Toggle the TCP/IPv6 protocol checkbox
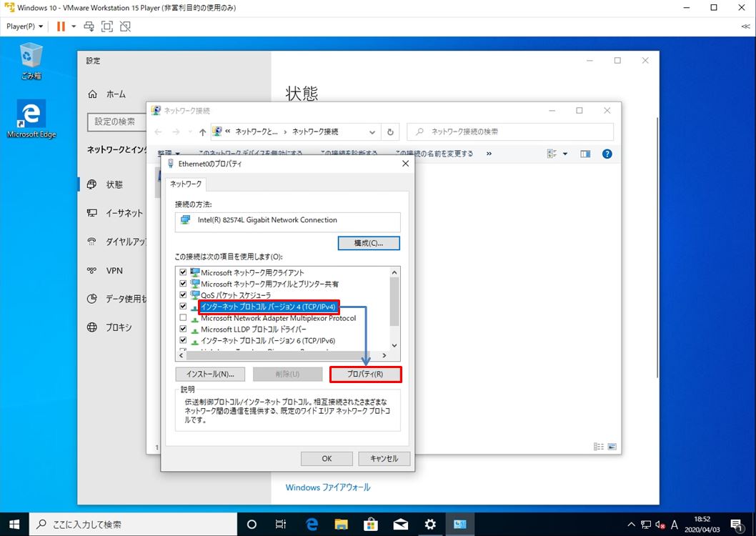The image size is (756, 536). point(183,340)
